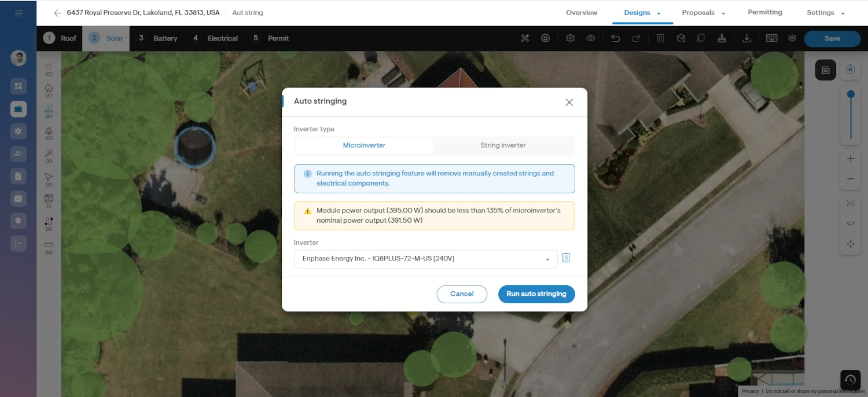Image resolution: width=868 pixels, height=397 pixels.
Task: Delete the selected Enphase inverter
Action: tap(566, 258)
